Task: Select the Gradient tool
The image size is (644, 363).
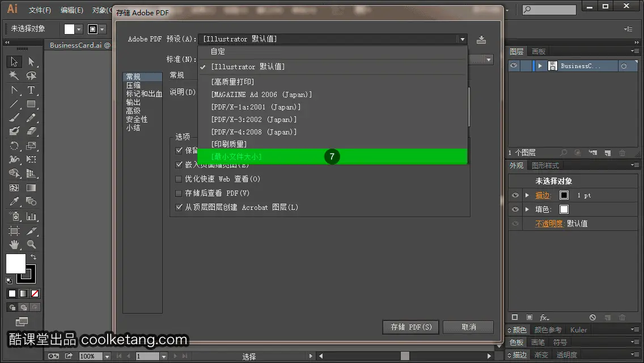Action: click(31, 188)
